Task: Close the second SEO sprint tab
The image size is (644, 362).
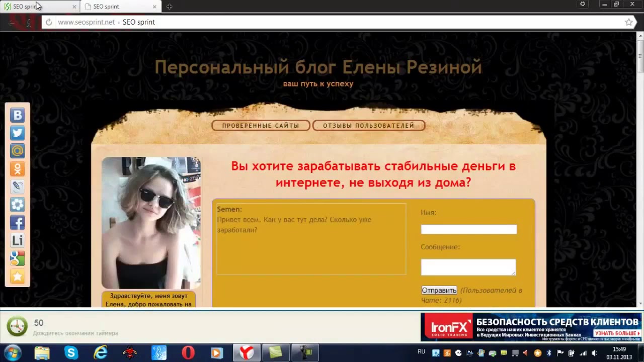Action: point(154,7)
